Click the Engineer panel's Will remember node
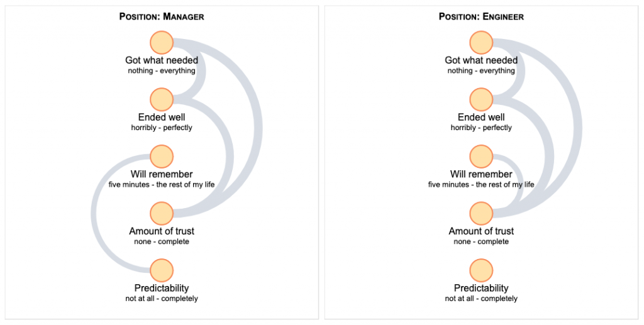The width and height of the screenshot is (644, 325). coord(481,157)
